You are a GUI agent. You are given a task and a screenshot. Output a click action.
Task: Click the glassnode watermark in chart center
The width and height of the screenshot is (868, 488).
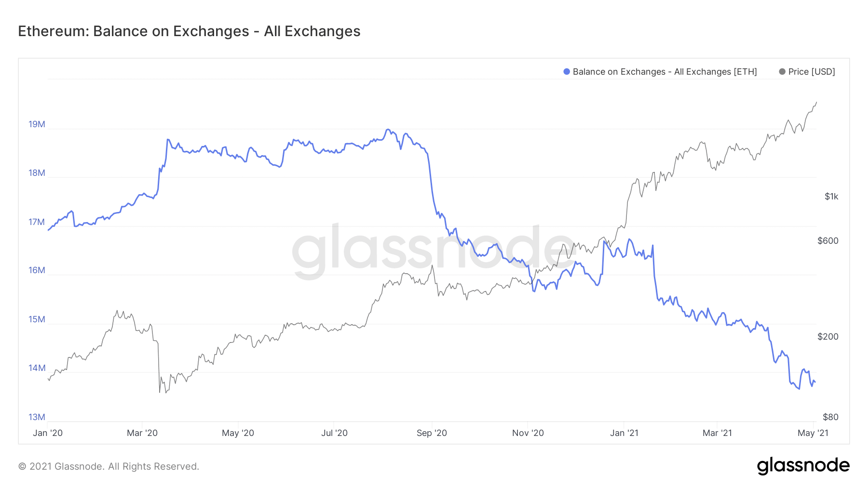pyautogui.click(x=433, y=251)
